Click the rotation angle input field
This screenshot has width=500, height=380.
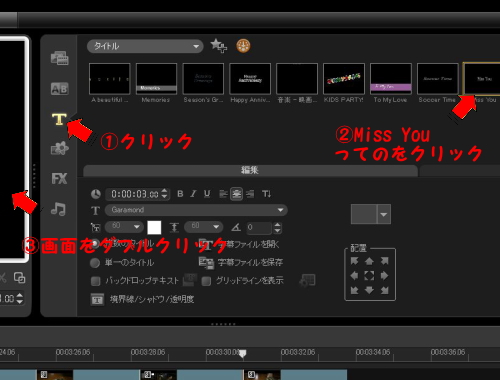point(259,228)
